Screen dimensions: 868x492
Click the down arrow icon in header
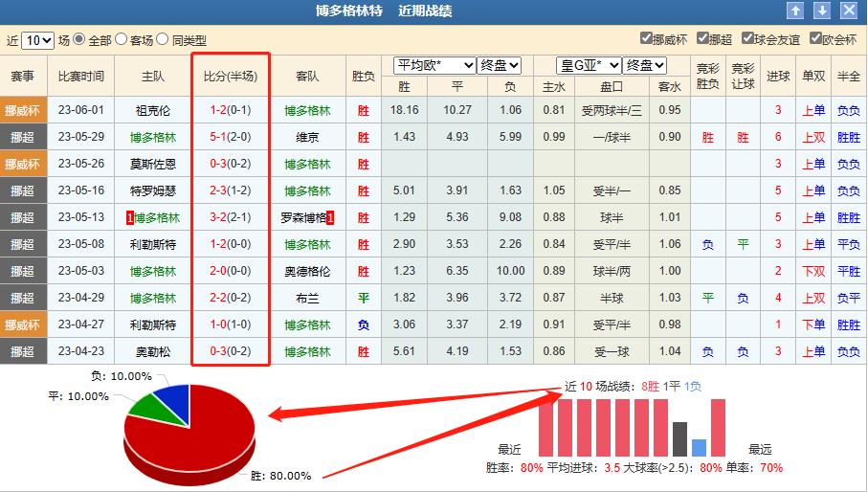[822, 10]
